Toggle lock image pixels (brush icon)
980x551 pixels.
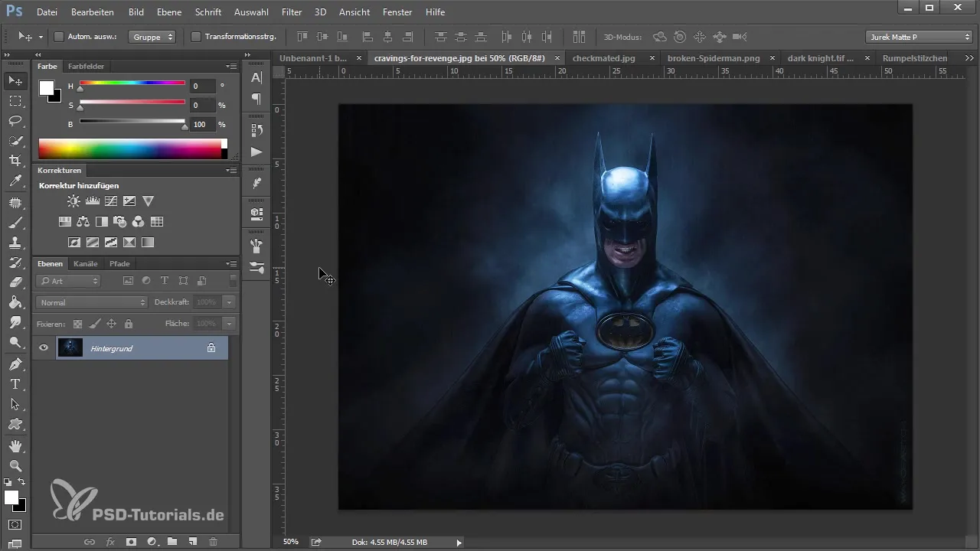[94, 324]
